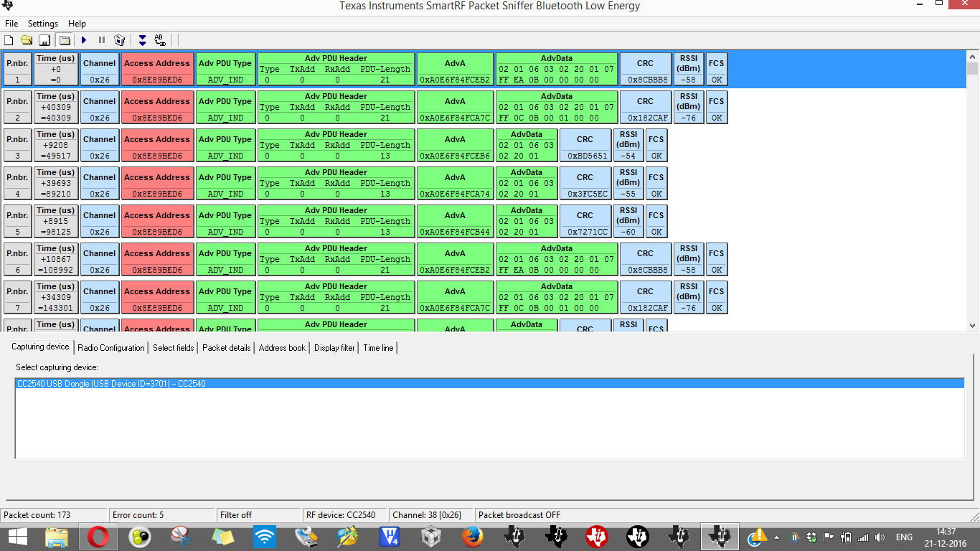Viewport: 980px width, 551px height.
Task: Click the blue Wi-Fi app taskbar icon
Action: 265,537
